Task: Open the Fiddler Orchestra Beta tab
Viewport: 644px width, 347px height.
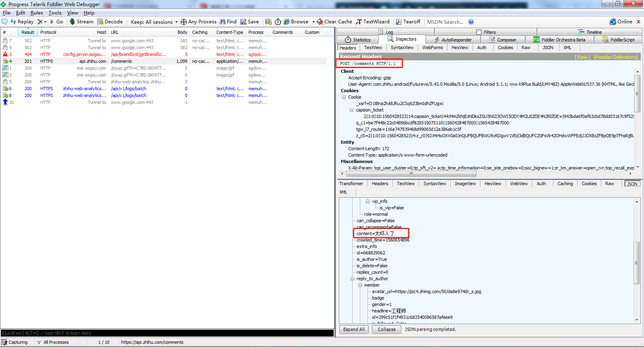Action: coord(559,40)
